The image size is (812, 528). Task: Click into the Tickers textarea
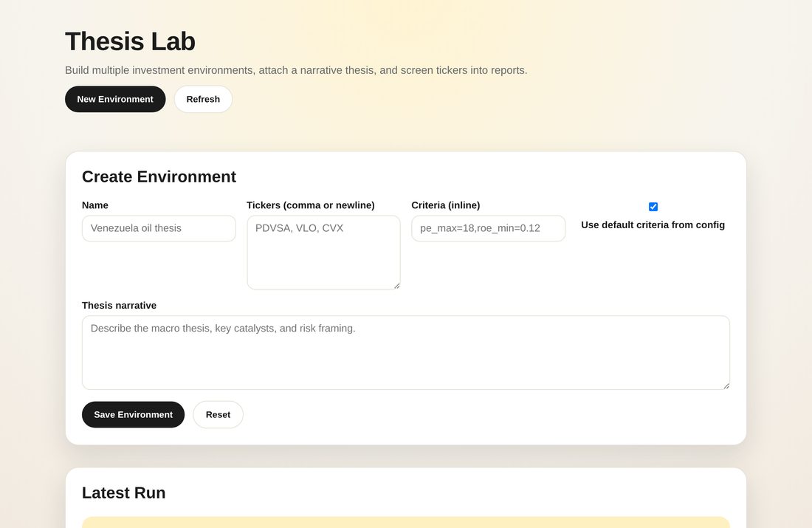pyautogui.click(x=323, y=253)
